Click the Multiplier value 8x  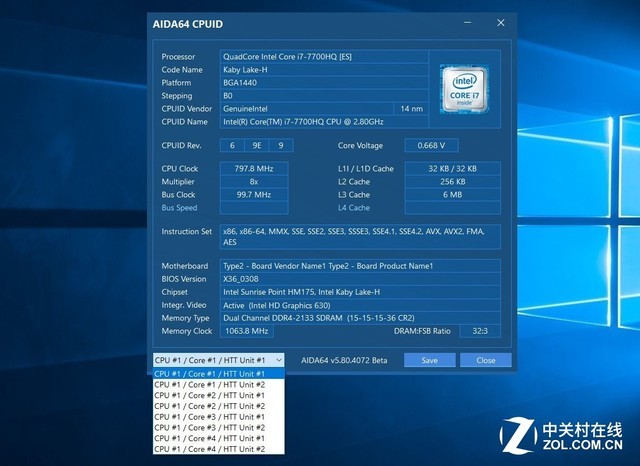(x=254, y=182)
